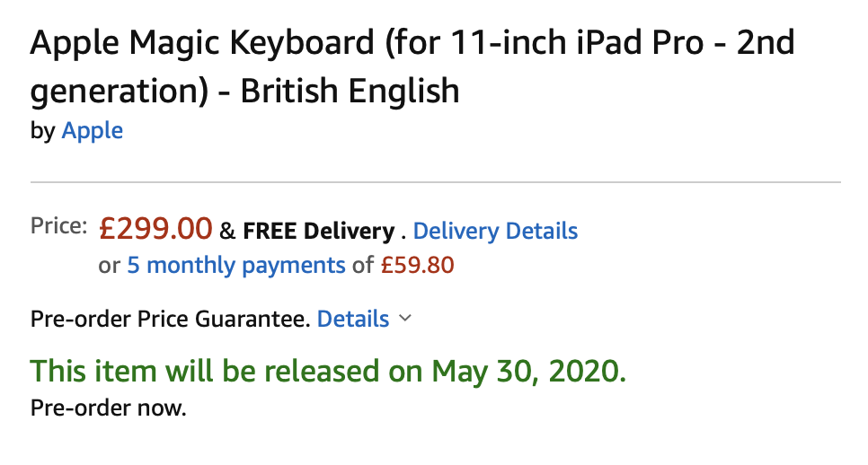868x465 pixels.
Task: Open the Apple brand link
Action: point(92,131)
